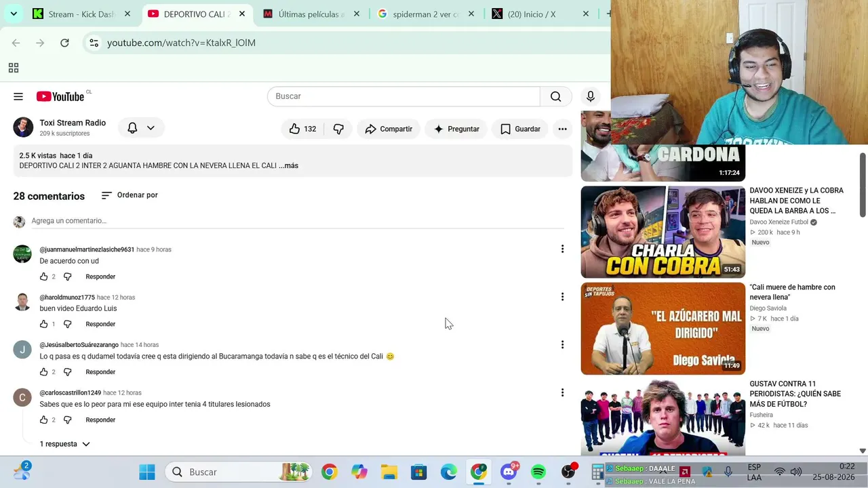Like the video with 132 likes
Viewport: 868px width, 488px height.
(302, 129)
